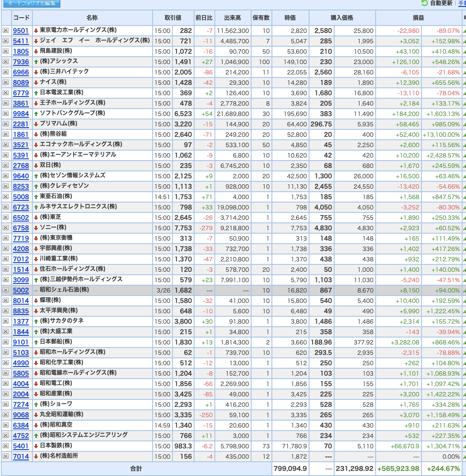Select name ルネサスエレクトロニクス(株)
Viewport: 466px width, 476px height.
tap(78, 207)
